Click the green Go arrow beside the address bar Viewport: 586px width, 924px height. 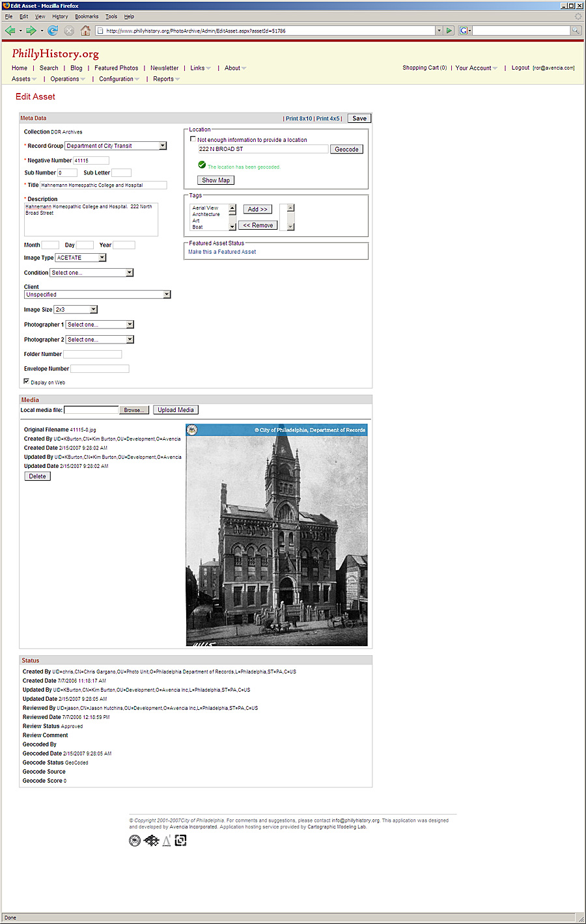coord(449,31)
